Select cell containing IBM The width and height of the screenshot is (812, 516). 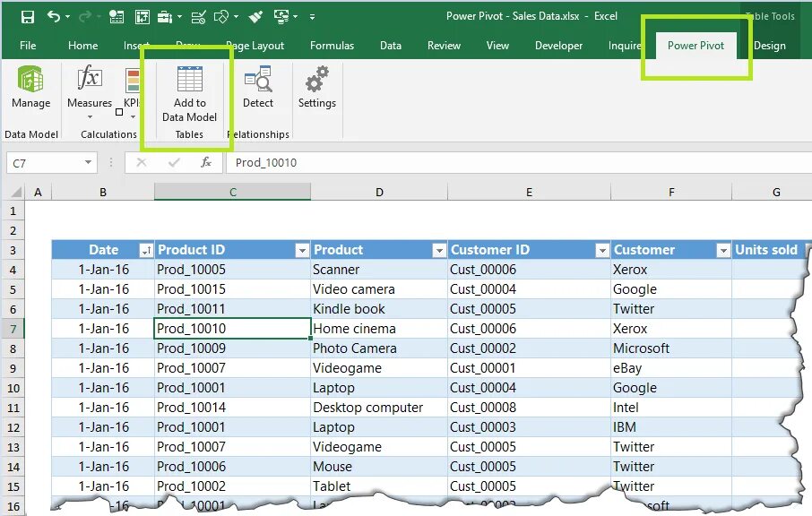point(671,427)
